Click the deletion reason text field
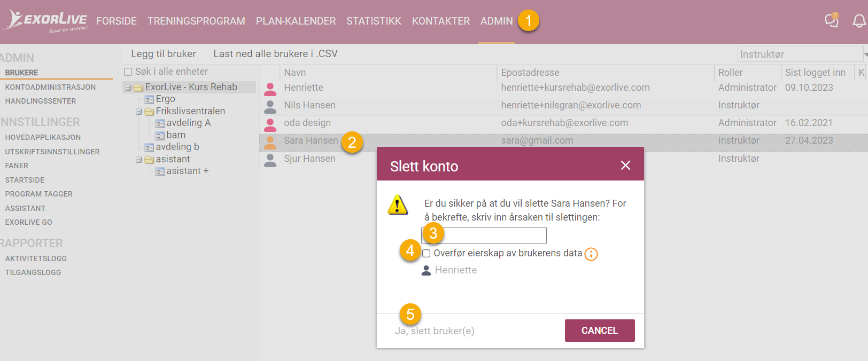 (x=484, y=236)
